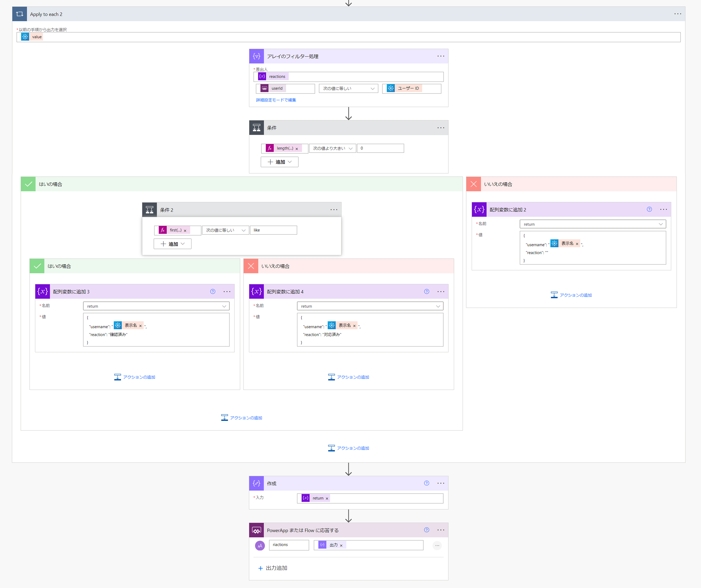Open the ellipsis next to riactions output

(437, 545)
